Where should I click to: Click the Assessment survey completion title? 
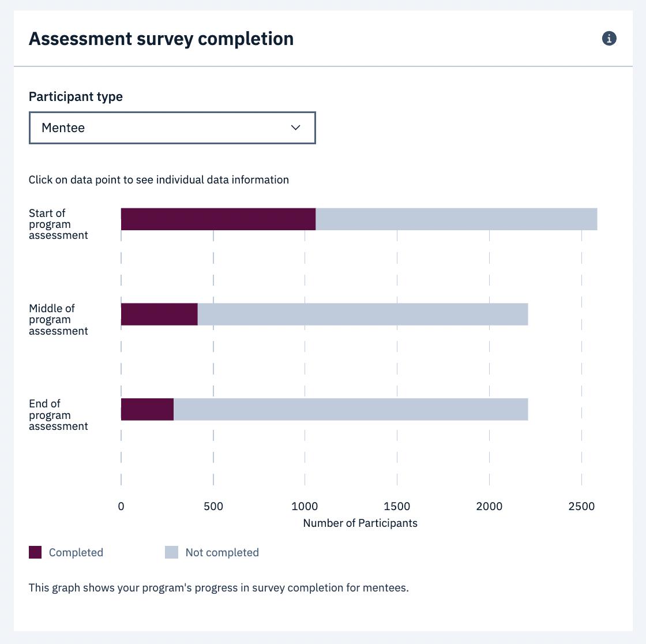[161, 39]
